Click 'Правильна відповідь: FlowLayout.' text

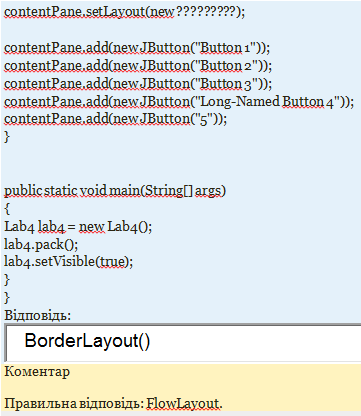click(113, 404)
